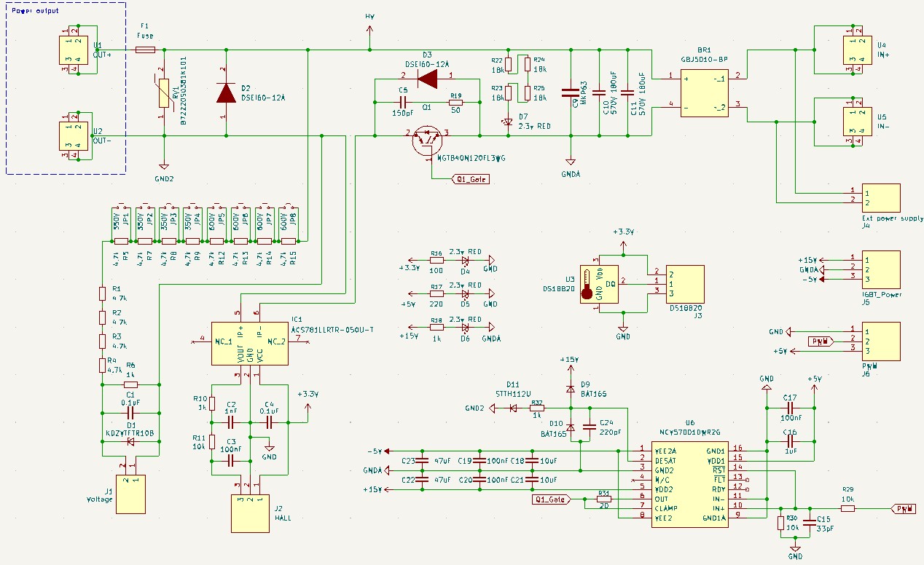Screen dimensions: 924x565
Task: Click the Q1 IGBT transistor symbol
Action: point(426,141)
